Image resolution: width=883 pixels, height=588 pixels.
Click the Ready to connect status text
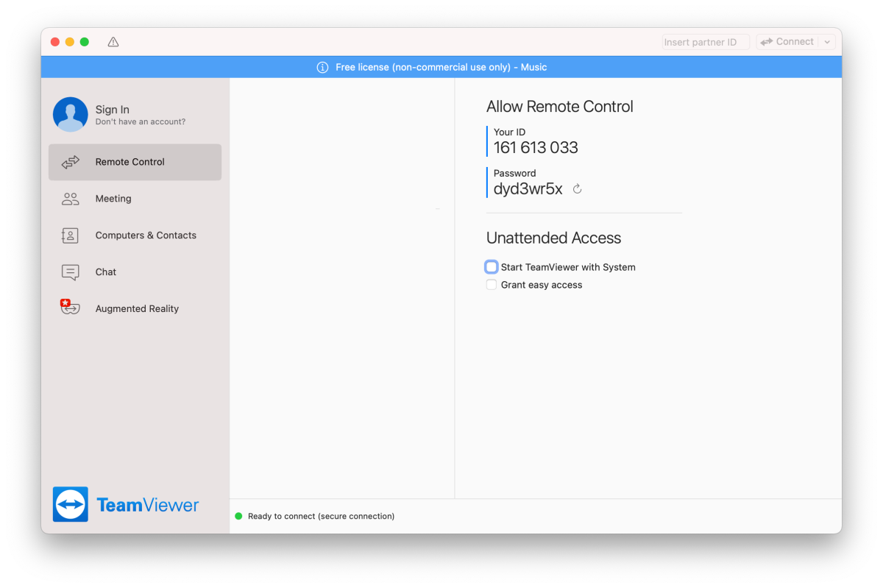[x=322, y=517]
